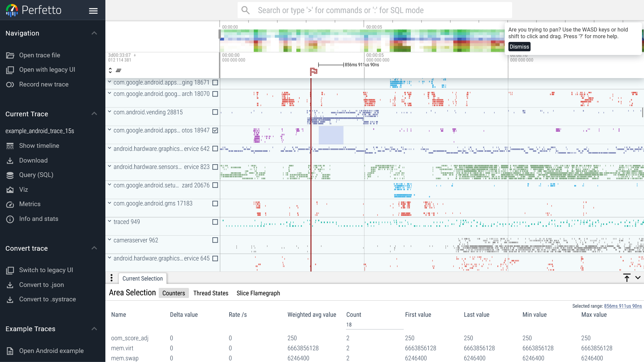Expand the com.android.vending 28815 track group
The width and height of the screenshot is (644, 362).
[x=109, y=112]
